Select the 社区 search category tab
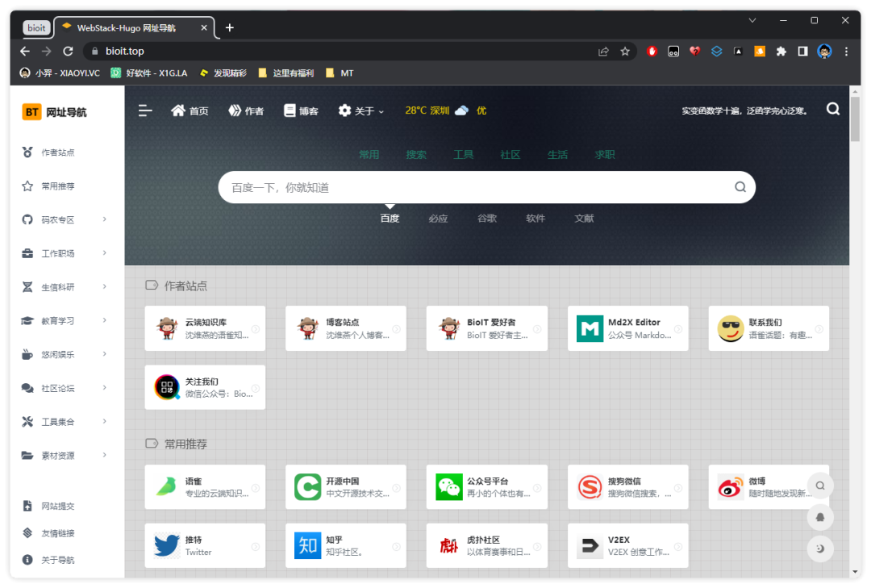Viewport: 871px width, 588px height. [510, 155]
